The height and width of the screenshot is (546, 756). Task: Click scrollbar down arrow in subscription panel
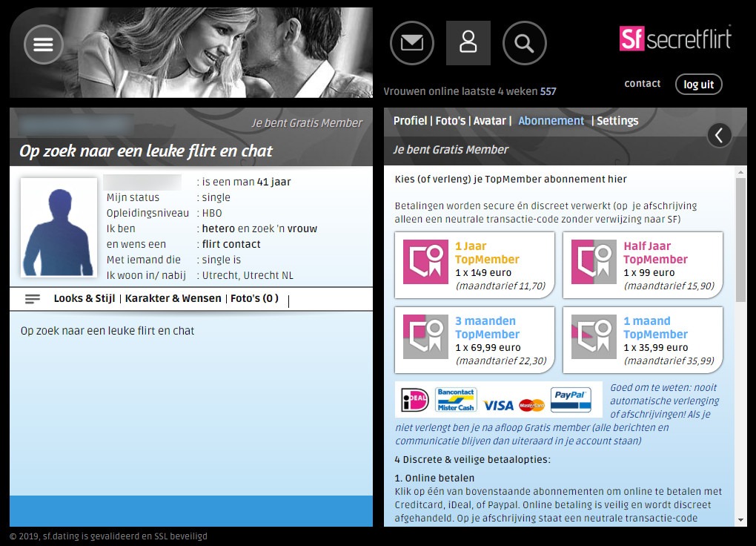pyautogui.click(x=740, y=521)
